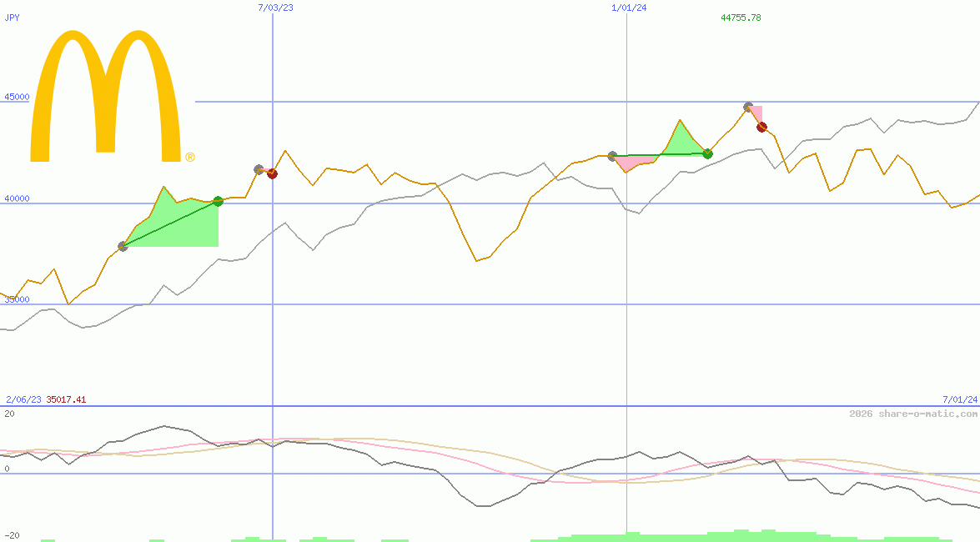The height and width of the screenshot is (542, 980).
Task: Click the JPY currency label
Action: point(13,17)
